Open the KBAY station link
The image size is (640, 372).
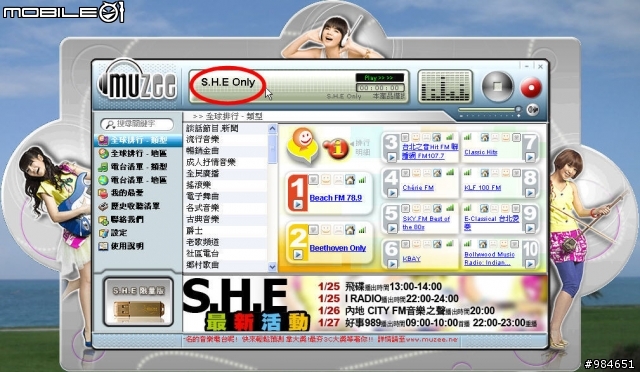point(411,259)
